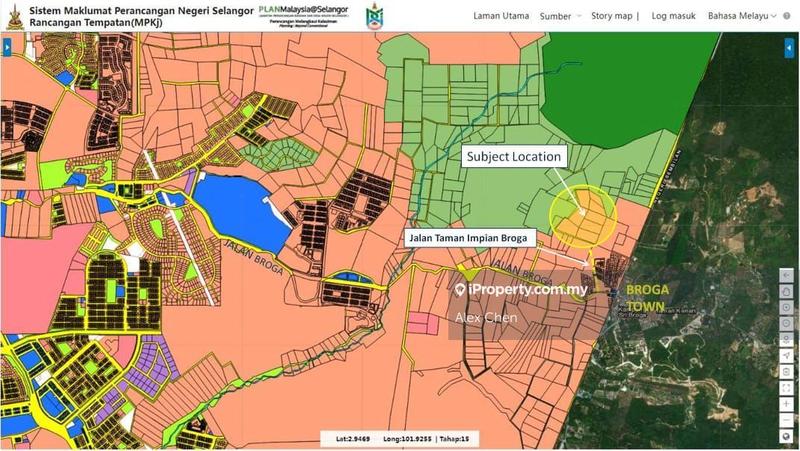Click the top icon in right map toolbar
Screen dimensions: 800x451
(787, 277)
